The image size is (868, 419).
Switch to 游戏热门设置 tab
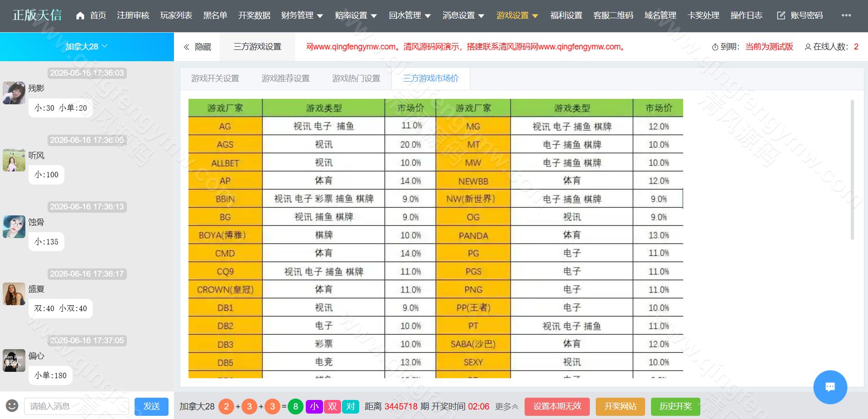click(x=357, y=78)
